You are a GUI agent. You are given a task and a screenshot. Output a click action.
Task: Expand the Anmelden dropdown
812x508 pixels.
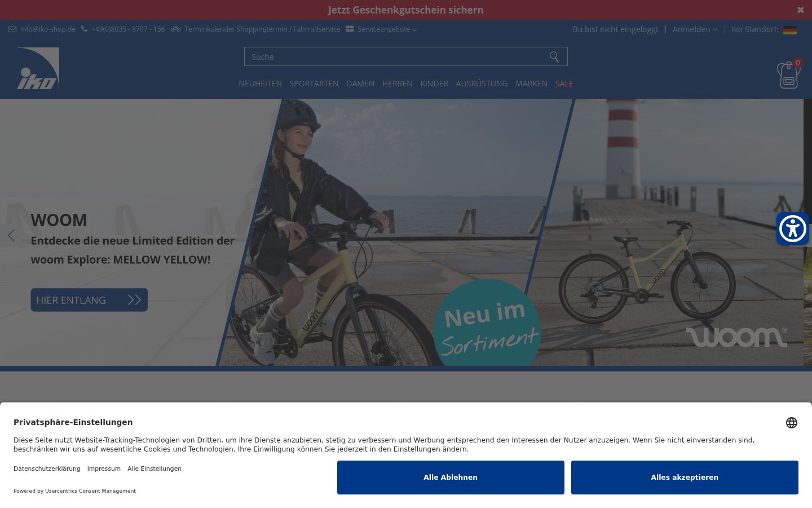tap(695, 29)
